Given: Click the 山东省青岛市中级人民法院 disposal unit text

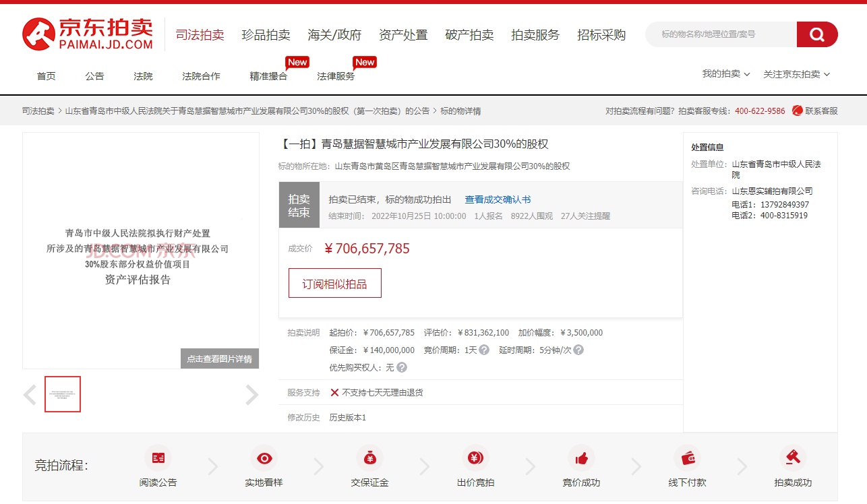Looking at the screenshot, I should click(777, 169).
